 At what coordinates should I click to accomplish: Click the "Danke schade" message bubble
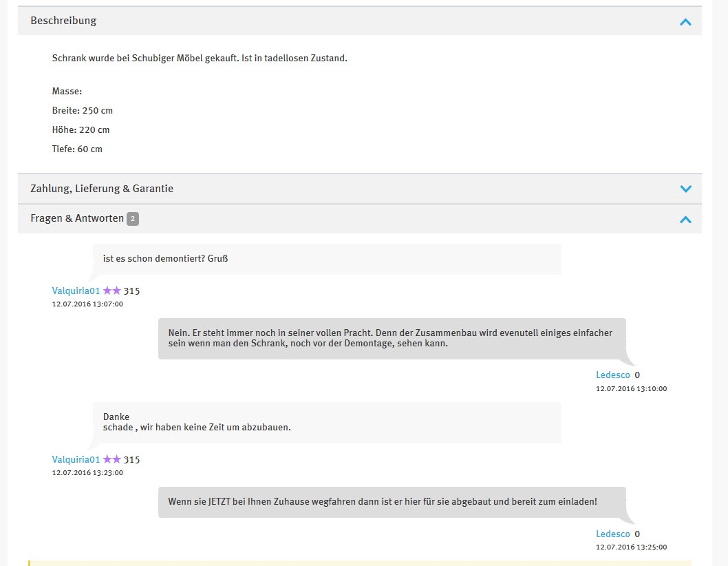327,422
